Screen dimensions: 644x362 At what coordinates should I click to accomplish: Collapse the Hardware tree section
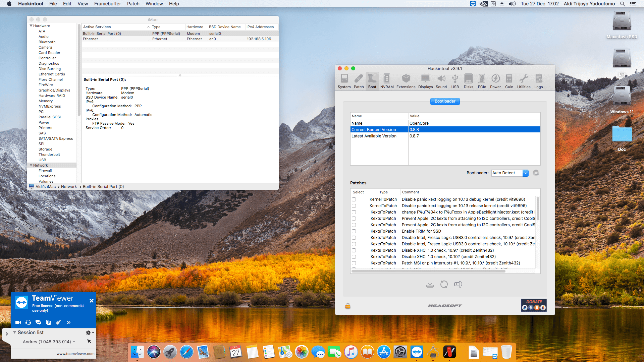[31, 26]
